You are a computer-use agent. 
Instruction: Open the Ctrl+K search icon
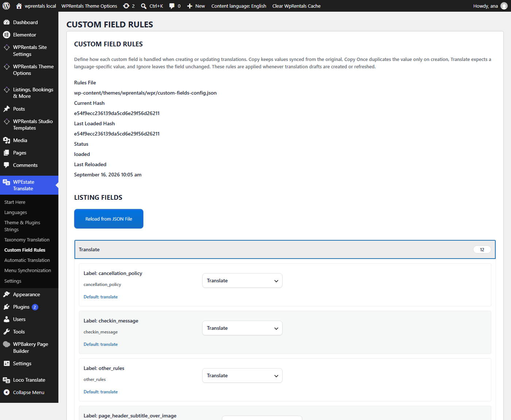pos(144,6)
